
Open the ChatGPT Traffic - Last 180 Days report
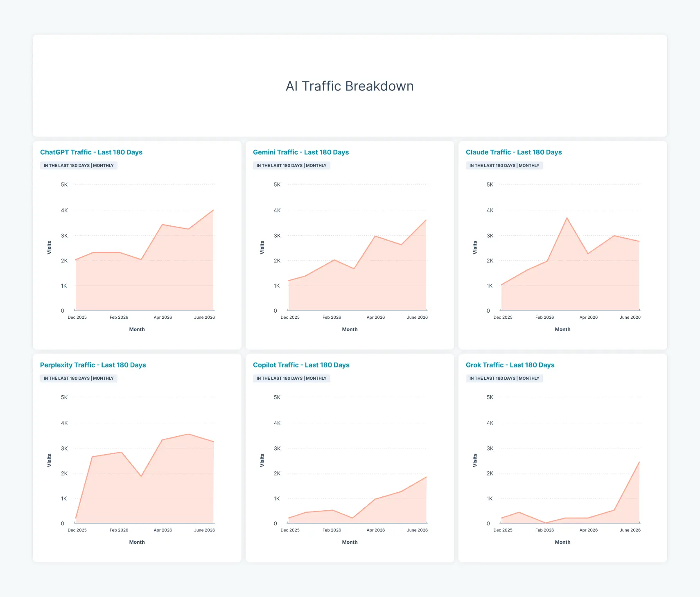coord(91,152)
